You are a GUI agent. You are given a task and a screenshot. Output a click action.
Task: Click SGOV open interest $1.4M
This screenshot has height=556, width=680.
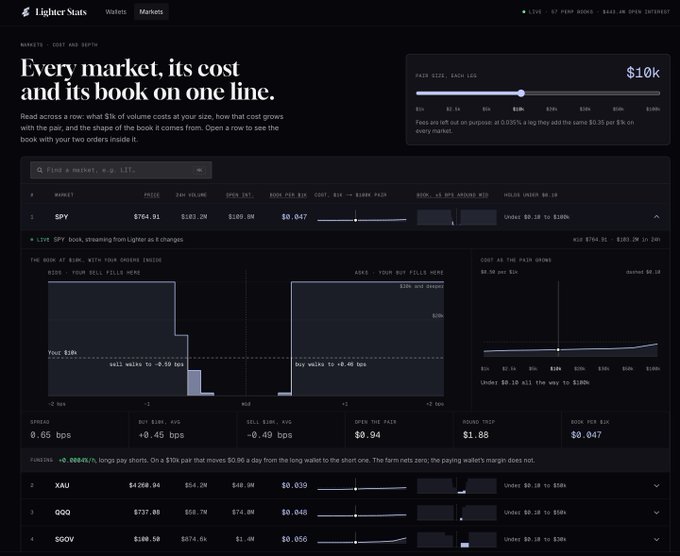[x=245, y=539]
